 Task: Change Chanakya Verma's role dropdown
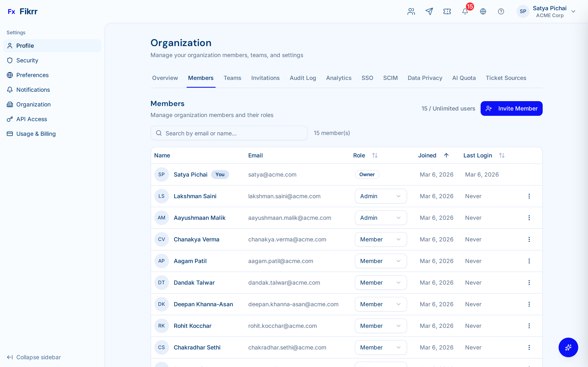[x=381, y=239]
